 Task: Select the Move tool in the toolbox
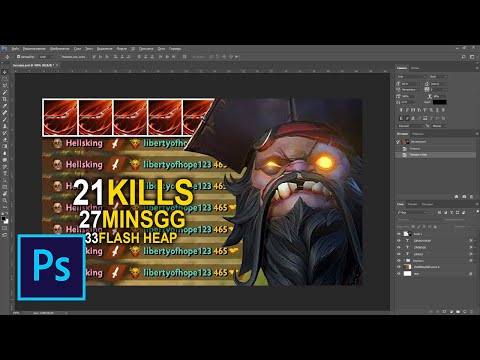point(5,72)
